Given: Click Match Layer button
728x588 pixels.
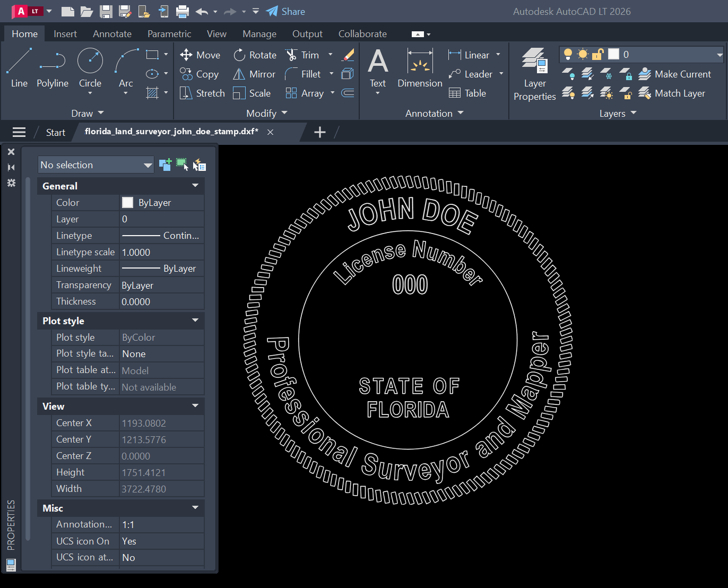Looking at the screenshot, I should pyautogui.click(x=672, y=93).
